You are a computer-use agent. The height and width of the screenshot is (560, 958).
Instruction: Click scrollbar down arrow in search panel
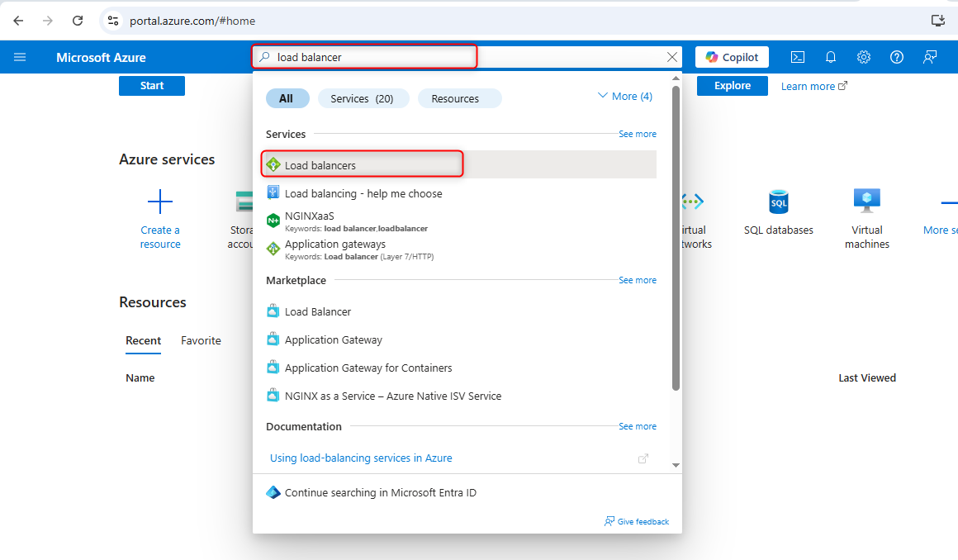(676, 465)
